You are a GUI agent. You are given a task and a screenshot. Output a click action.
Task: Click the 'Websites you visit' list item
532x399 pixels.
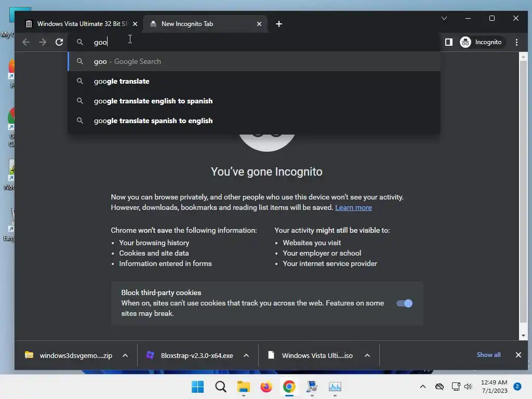[312, 243]
